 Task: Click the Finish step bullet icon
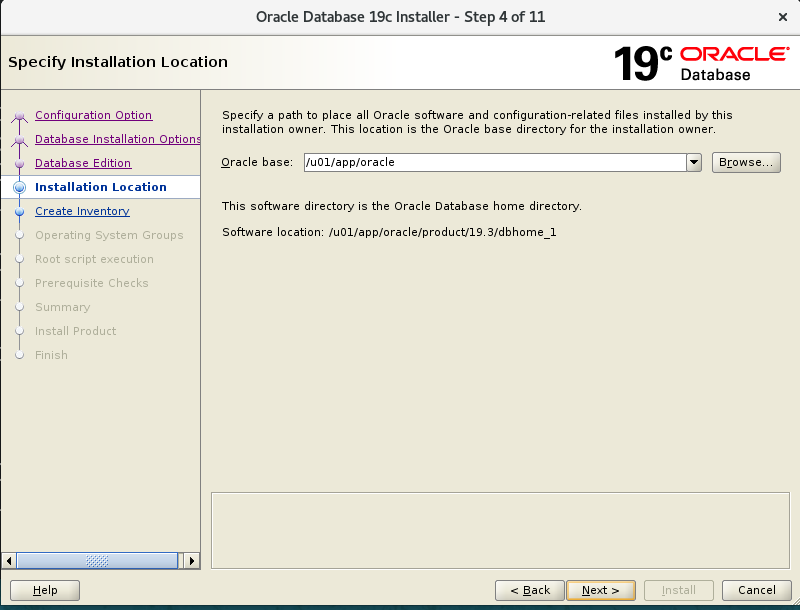pos(19,355)
